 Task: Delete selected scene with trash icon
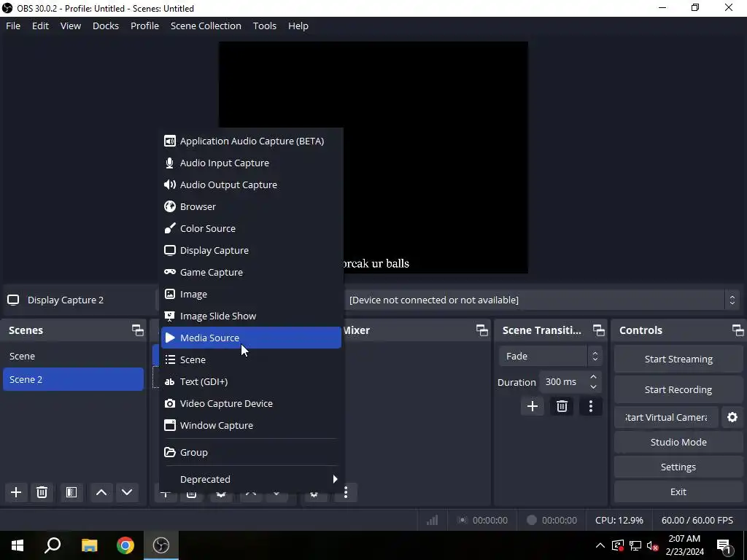click(x=42, y=492)
